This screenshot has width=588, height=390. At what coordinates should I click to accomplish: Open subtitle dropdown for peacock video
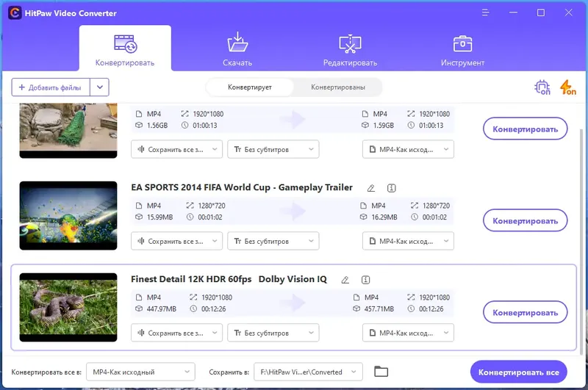pyautogui.click(x=273, y=150)
